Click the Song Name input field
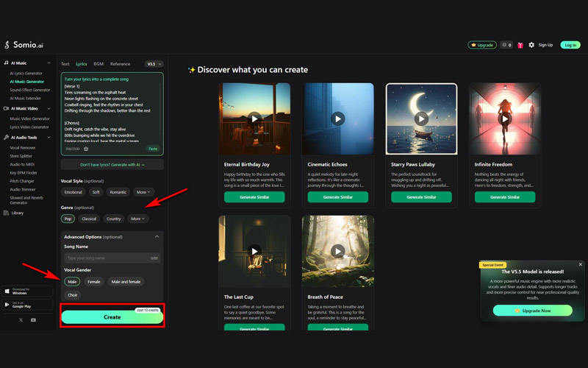Viewport: 588px width, 368px height. 112,258
